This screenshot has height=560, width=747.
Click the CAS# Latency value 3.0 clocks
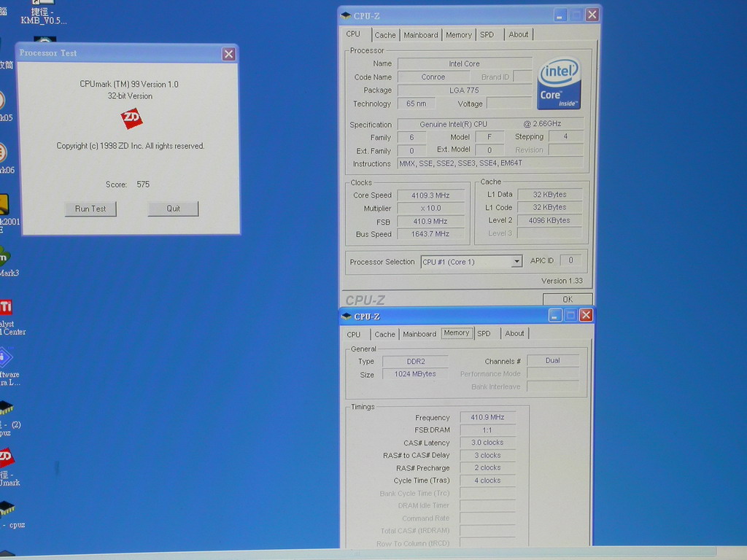[x=487, y=443]
